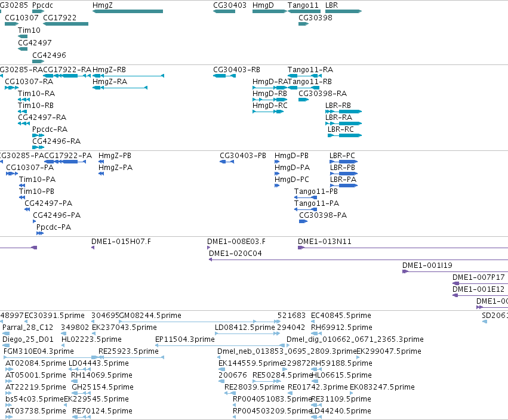Select protein CG30403-PB
The height and width of the screenshot is (420, 508).
click(x=227, y=162)
